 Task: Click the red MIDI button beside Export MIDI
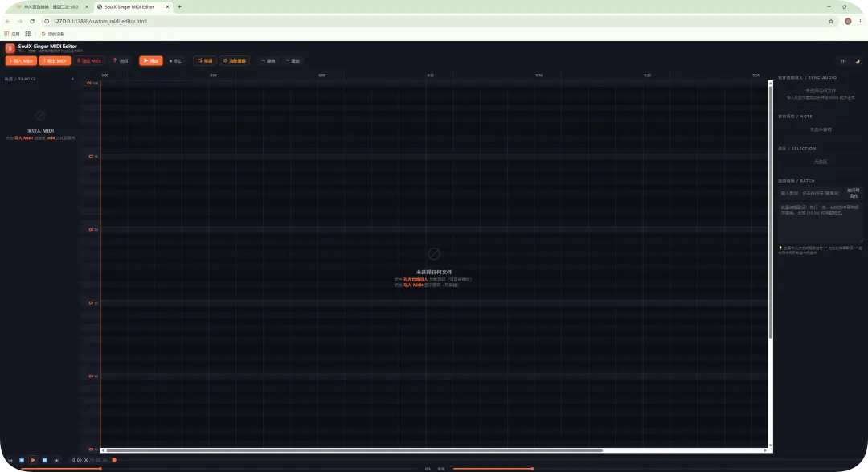pyautogui.click(x=89, y=61)
